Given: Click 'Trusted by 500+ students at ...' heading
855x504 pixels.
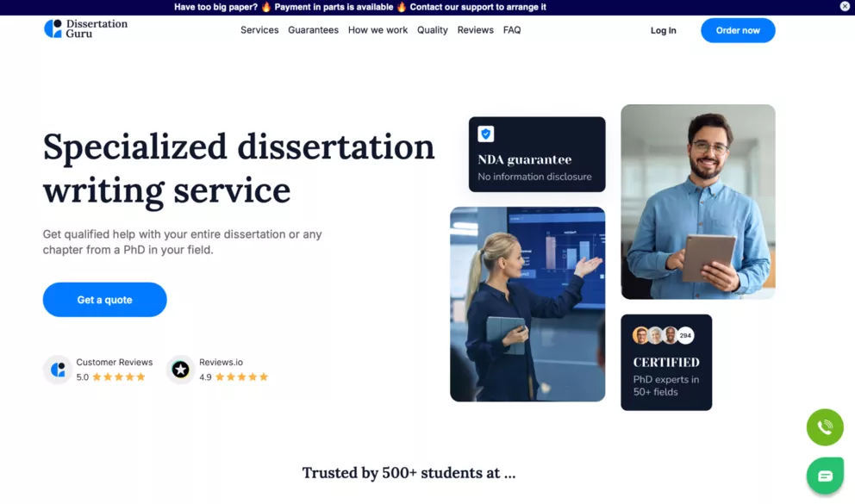Looking at the screenshot, I should (x=409, y=472).
